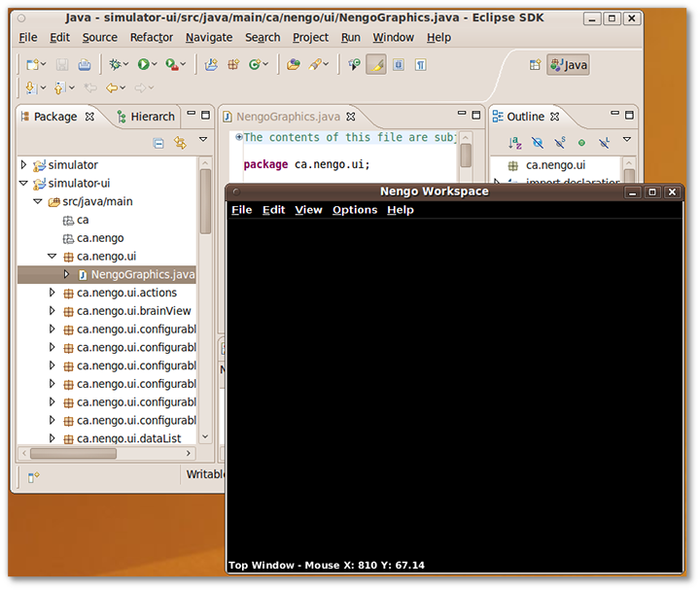Viewport: 700px width, 590px height.
Task: Open the Eclipse Refactor menu
Action: [152, 38]
